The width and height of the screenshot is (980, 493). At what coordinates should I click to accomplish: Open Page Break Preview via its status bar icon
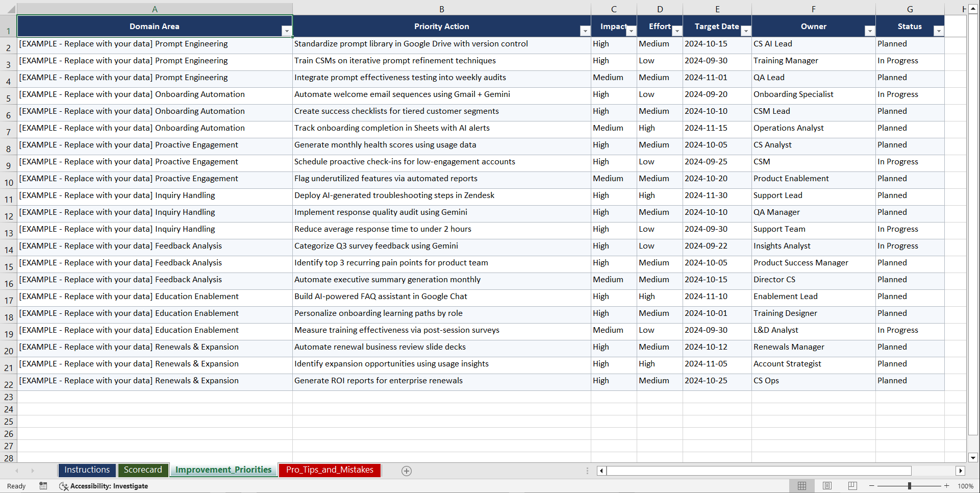click(852, 486)
